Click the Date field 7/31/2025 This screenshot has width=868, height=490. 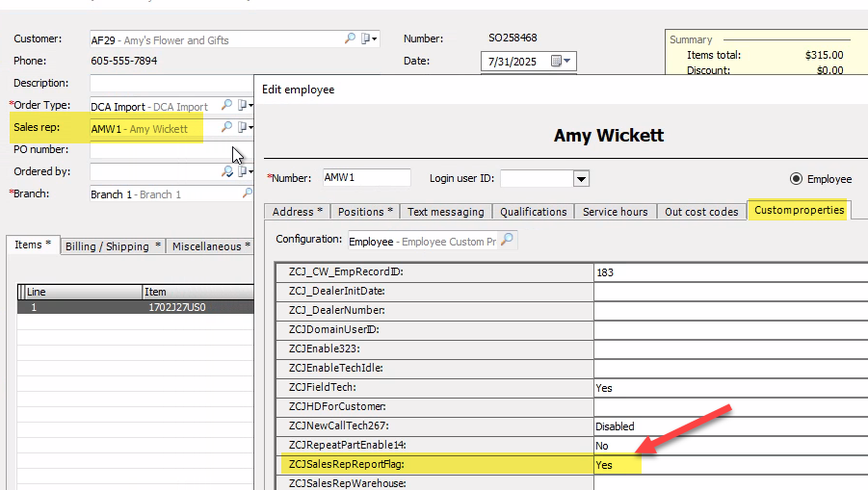pyautogui.click(x=516, y=62)
